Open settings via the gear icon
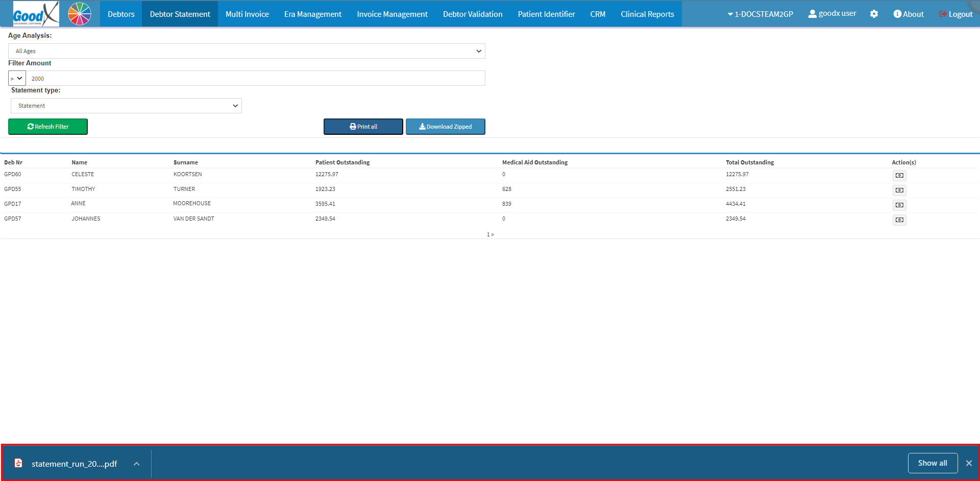 coord(874,14)
